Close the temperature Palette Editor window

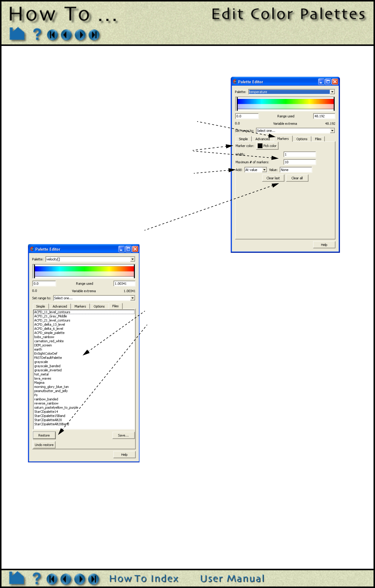click(335, 82)
